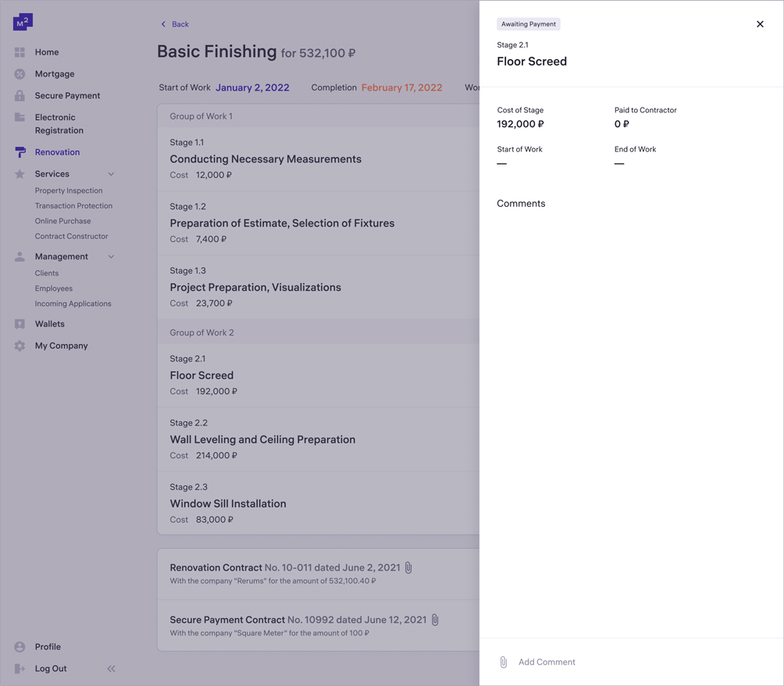
Task: Open the Home section
Action: (46, 52)
